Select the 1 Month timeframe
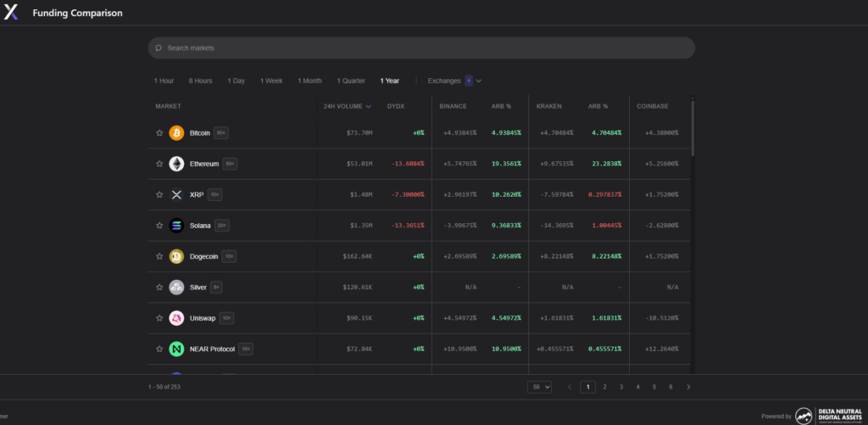This screenshot has height=425, width=868. point(309,81)
